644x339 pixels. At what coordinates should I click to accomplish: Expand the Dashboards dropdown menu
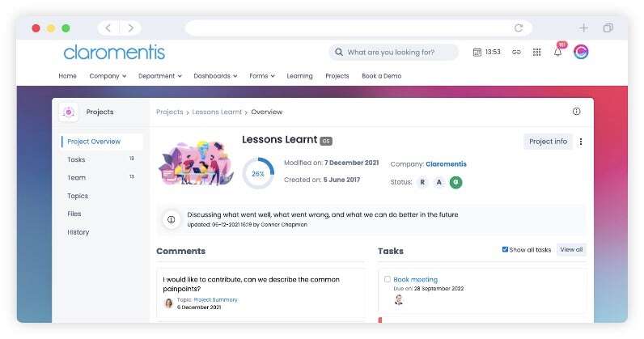pyautogui.click(x=215, y=76)
